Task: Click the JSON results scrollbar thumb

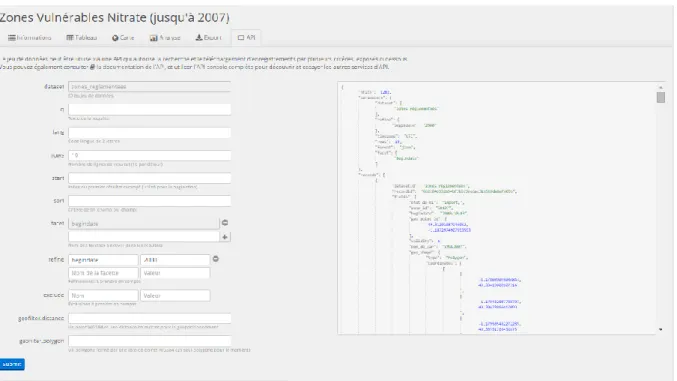Action: 661,98
